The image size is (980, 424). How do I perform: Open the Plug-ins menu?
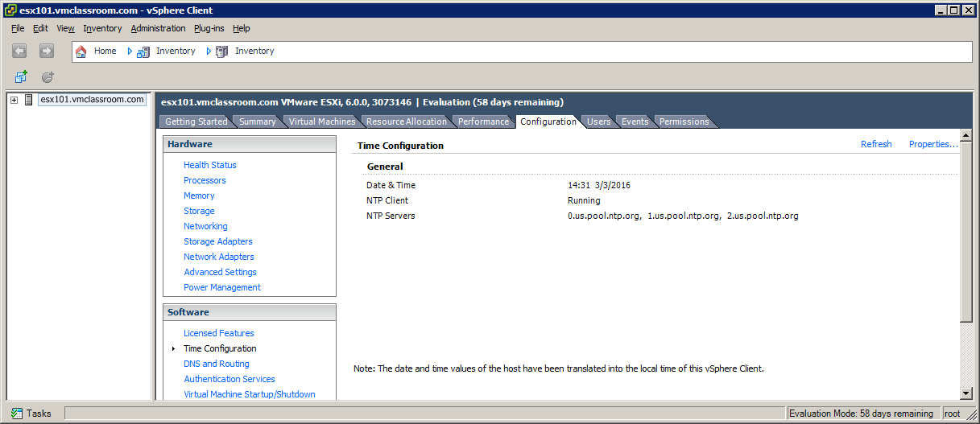(209, 28)
